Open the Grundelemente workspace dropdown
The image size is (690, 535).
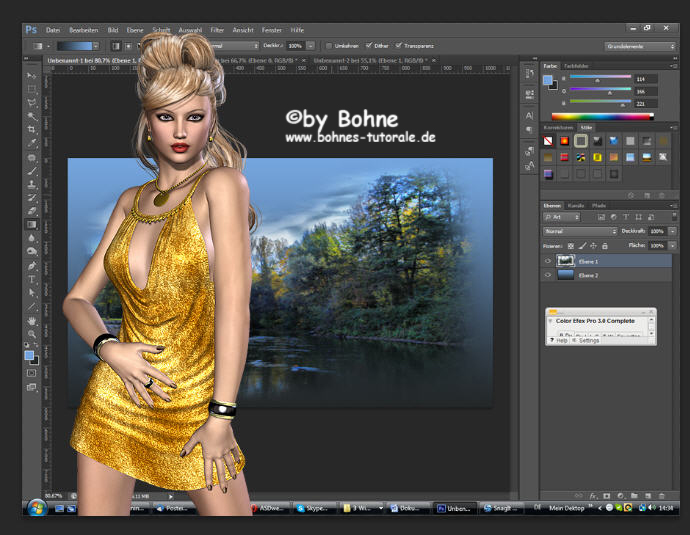tap(638, 46)
